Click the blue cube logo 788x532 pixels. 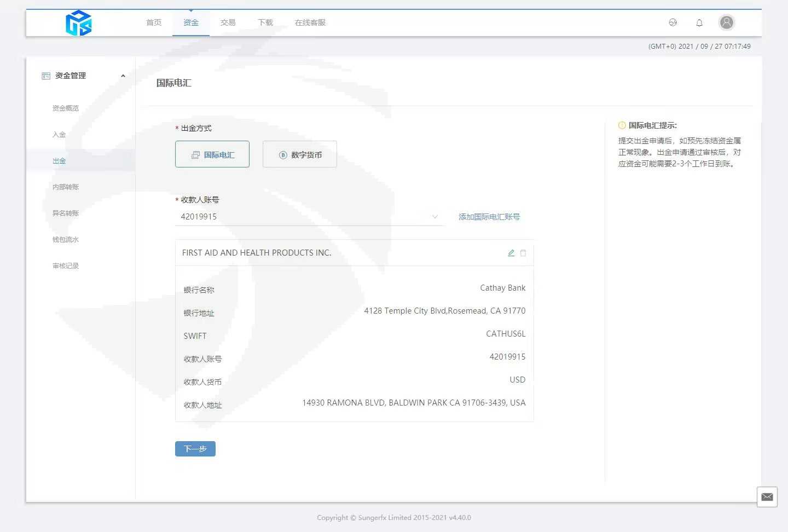click(x=79, y=23)
